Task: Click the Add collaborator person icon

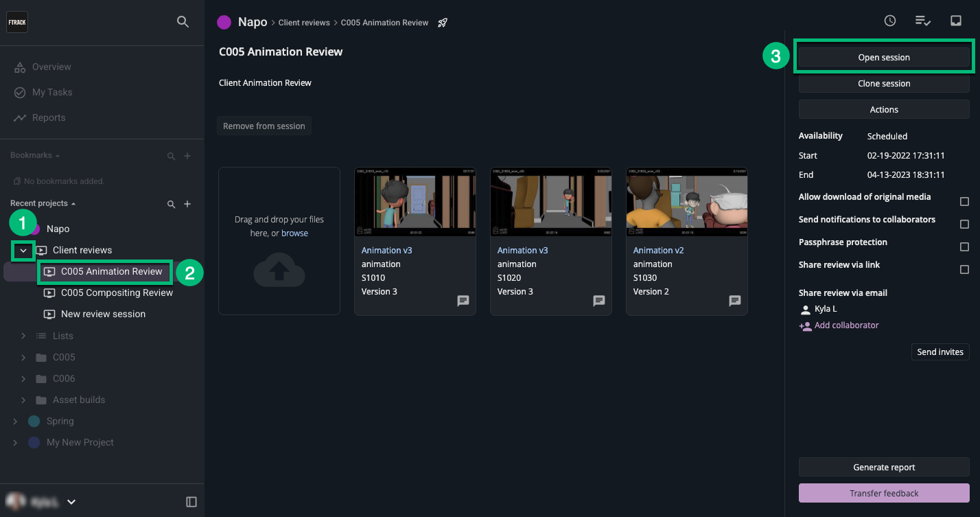Action: (x=805, y=325)
